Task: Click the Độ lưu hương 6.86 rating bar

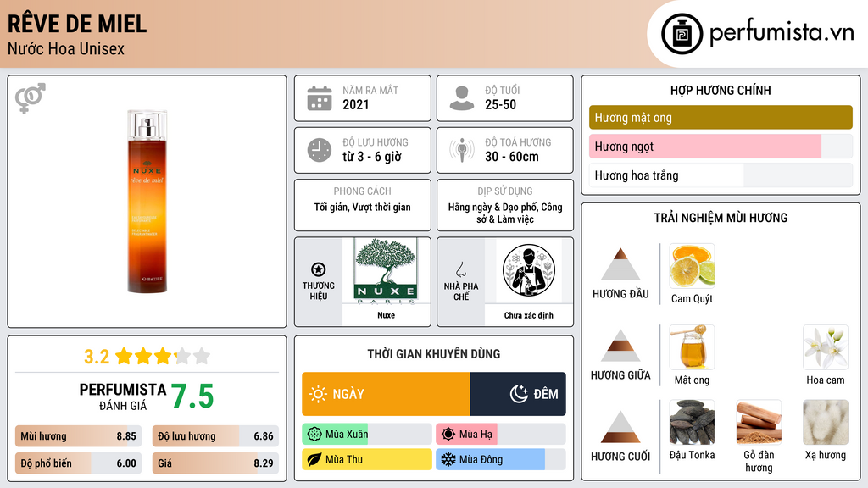Action: (x=215, y=436)
